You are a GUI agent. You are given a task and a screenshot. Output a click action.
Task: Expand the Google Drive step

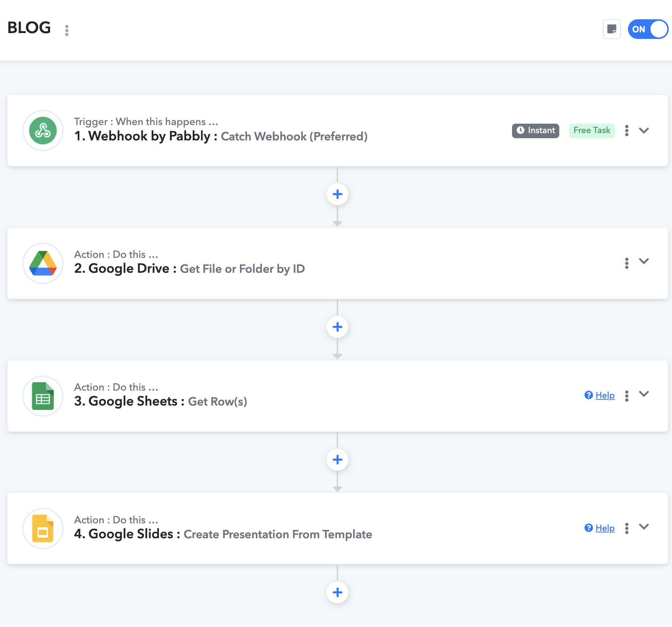pyautogui.click(x=644, y=261)
